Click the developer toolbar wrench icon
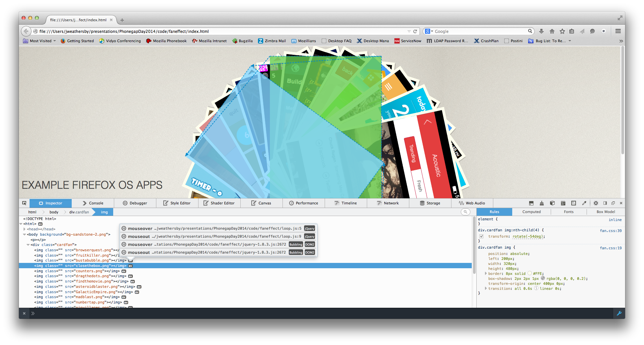Screen dimensions: 644x345 [619, 313]
